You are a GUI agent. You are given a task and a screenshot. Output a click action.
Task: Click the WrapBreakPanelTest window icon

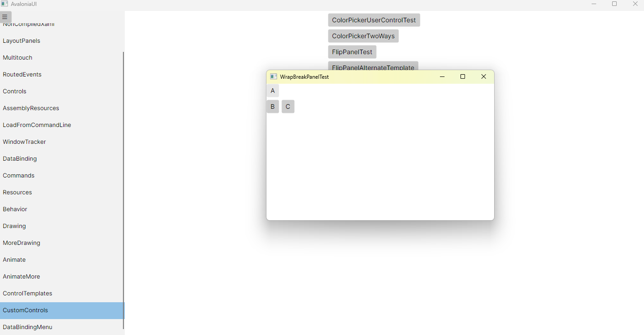coord(273,76)
